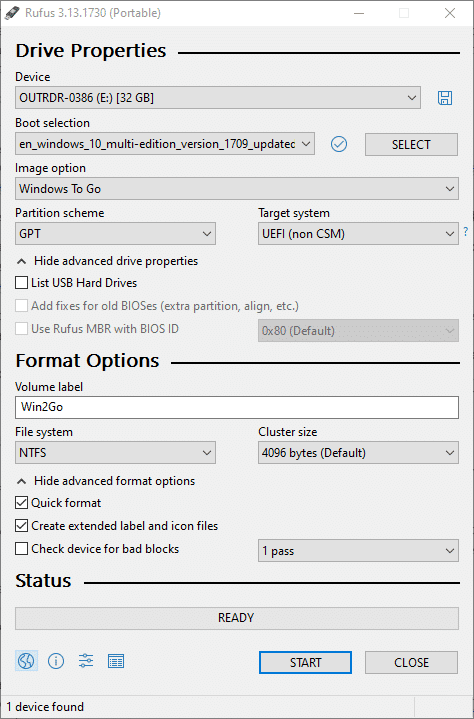Click the Rufus USB drive title bar icon

click(12, 13)
